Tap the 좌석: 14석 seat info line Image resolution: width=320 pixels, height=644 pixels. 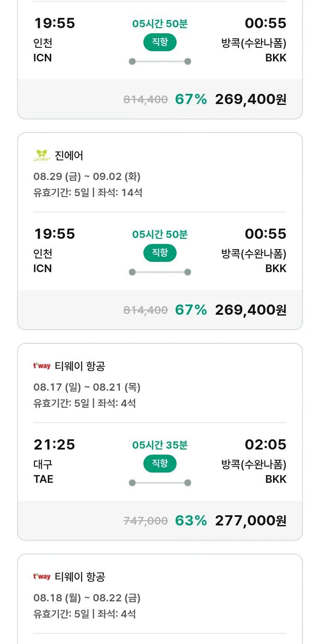click(x=120, y=193)
